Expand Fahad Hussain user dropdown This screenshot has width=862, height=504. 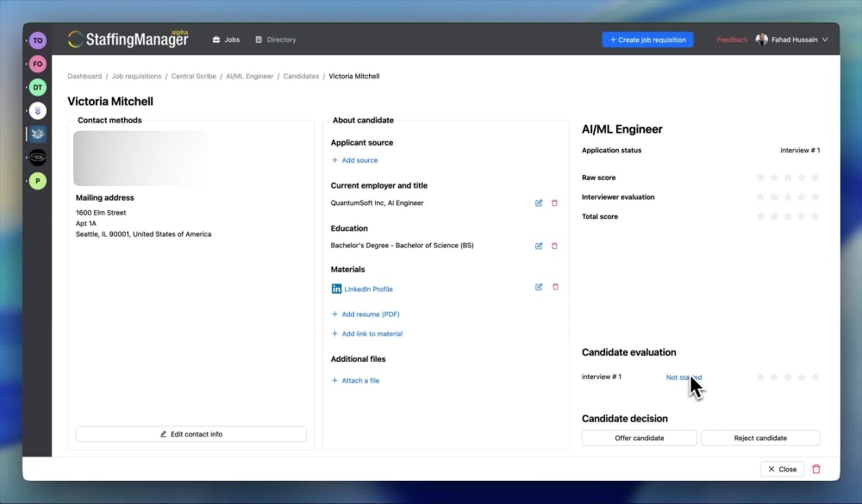(825, 40)
